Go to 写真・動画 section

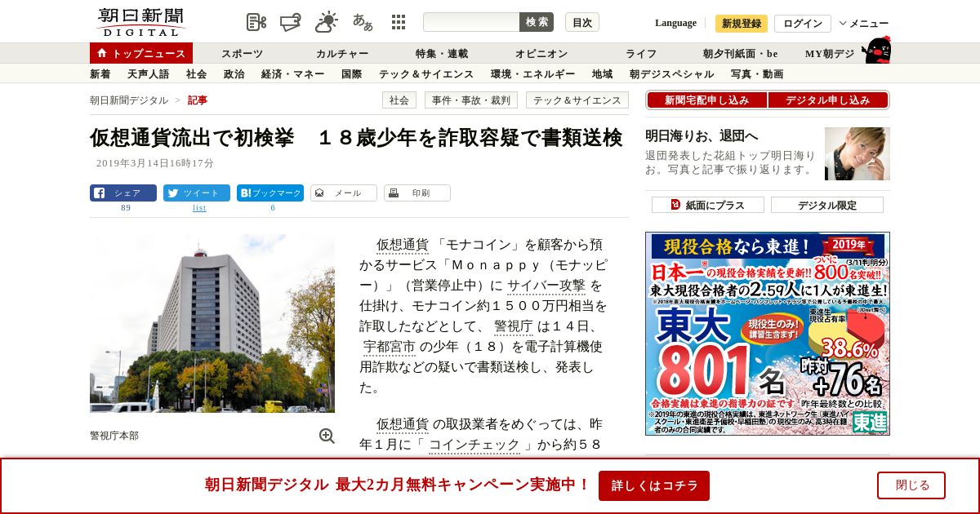click(x=757, y=74)
